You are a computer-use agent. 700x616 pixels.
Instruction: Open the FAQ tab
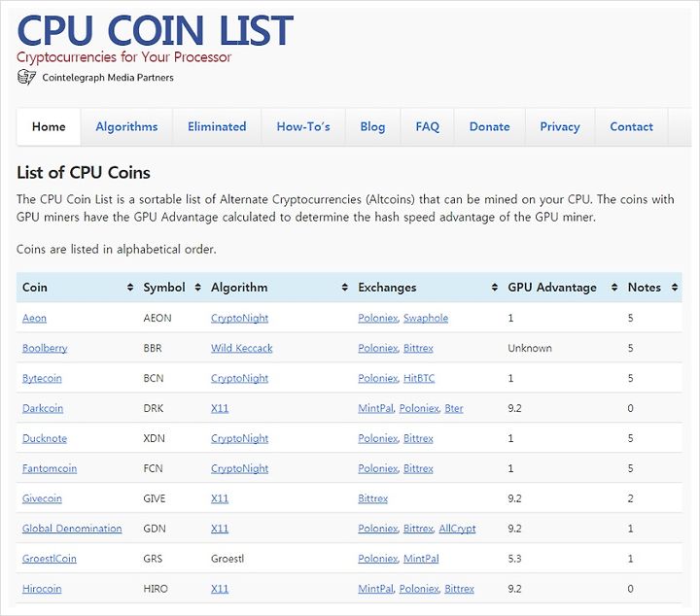tap(427, 127)
